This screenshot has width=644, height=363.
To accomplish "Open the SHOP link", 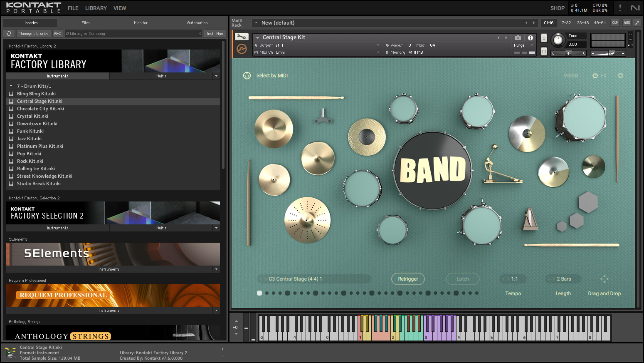I will (x=558, y=8).
